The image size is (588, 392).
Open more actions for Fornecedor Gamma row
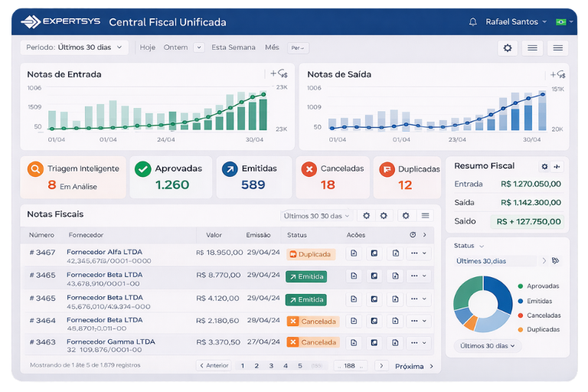point(418,342)
